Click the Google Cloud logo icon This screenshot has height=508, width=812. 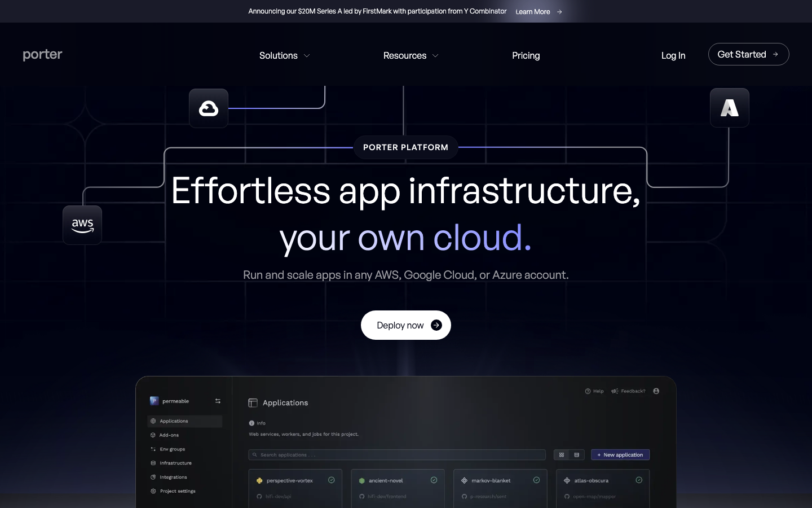[209, 108]
